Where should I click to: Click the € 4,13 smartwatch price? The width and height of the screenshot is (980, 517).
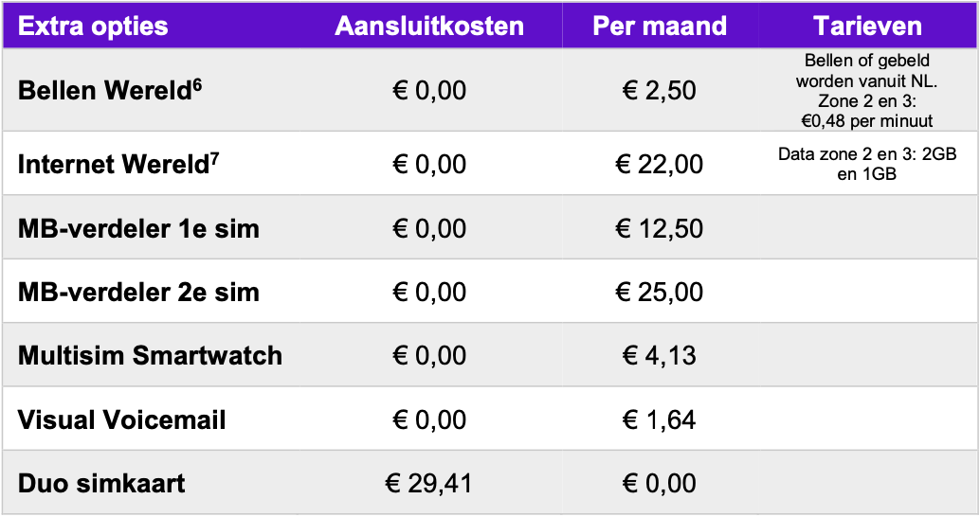point(660,356)
